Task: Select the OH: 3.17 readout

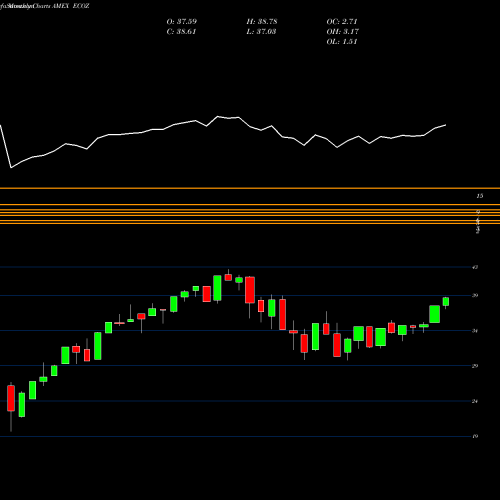Action: click(343, 32)
